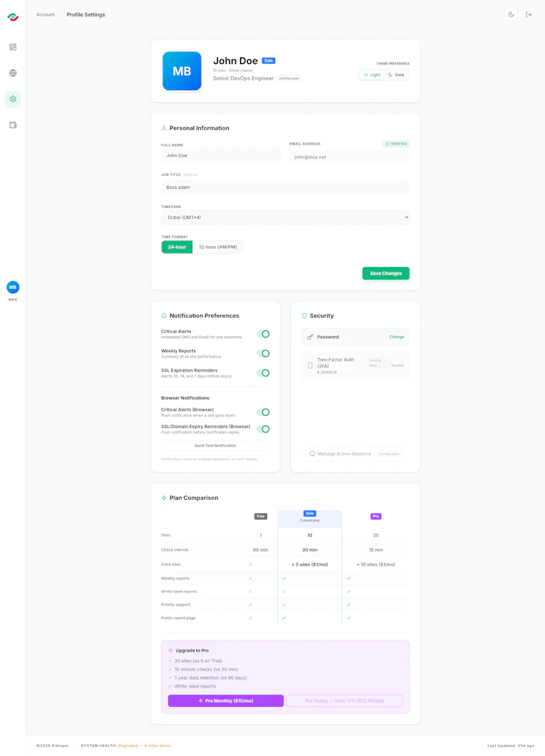Click the Free plan badge
The height and width of the screenshot is (756, 545).
(x=261, y=516)
